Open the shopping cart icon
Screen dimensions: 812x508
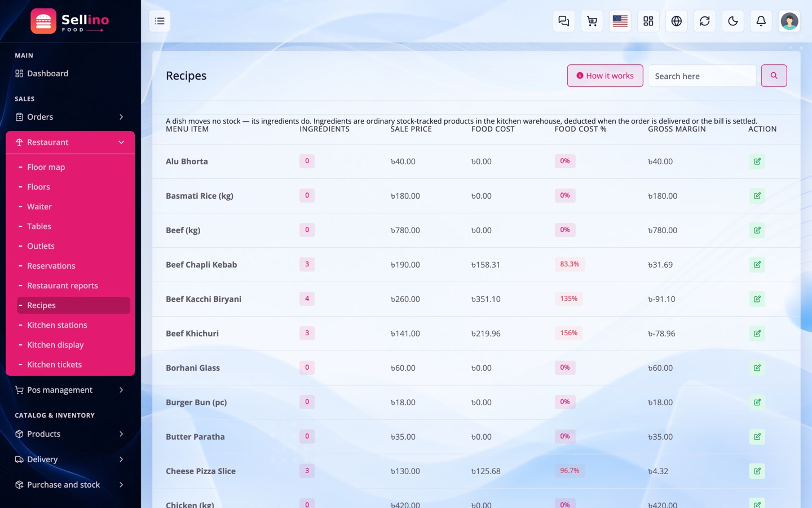pos(592,21)
